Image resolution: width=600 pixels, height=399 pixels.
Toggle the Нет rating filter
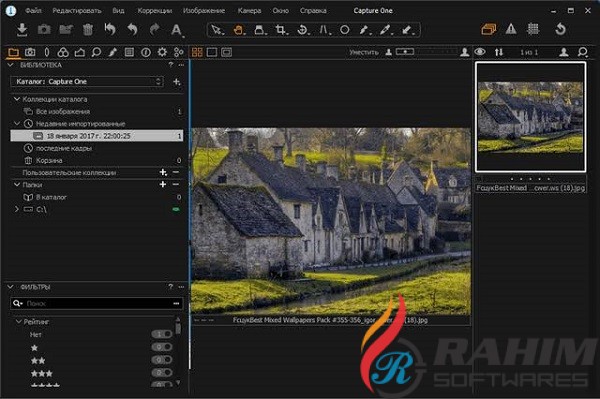(162, 334)
